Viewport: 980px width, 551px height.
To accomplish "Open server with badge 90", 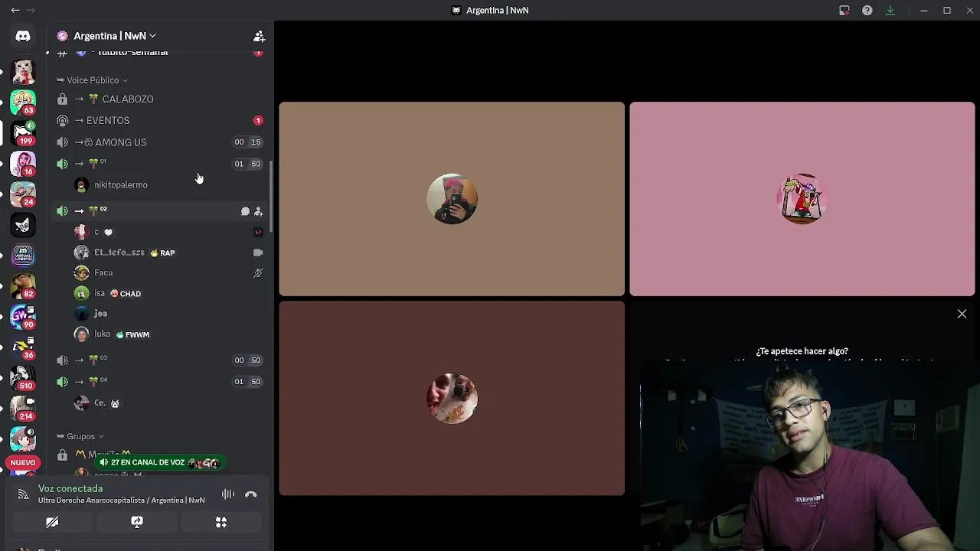I will (x=23, y=317).
